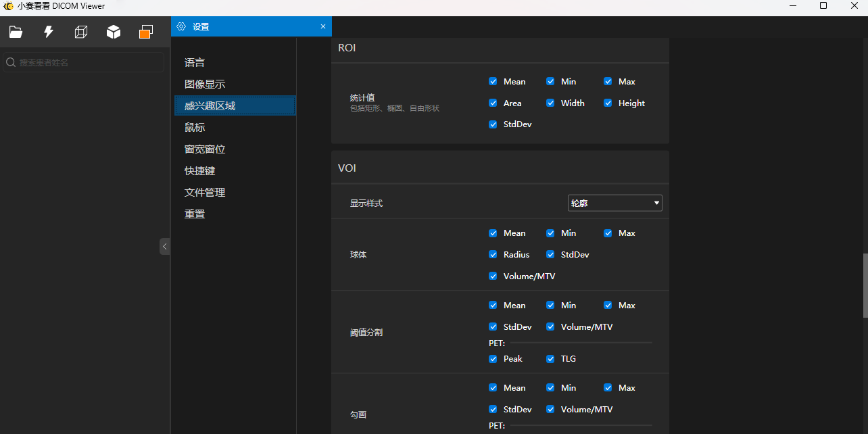Click the settings gear tab icon
The image size is (868, 434).
181,26
